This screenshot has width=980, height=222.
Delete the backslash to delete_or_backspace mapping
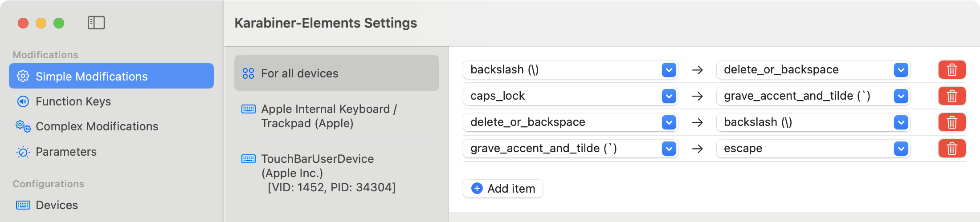pyautogui.click(x=951, y=70)
